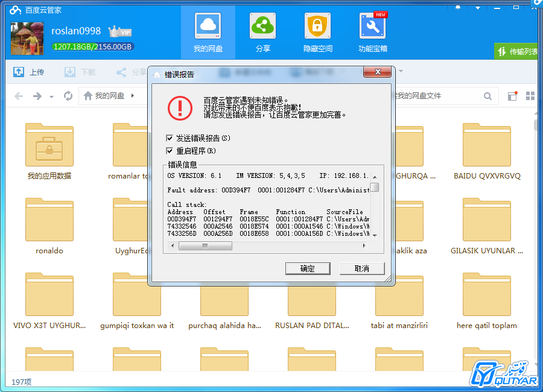Open the purchaq alahida folder
Viewport: 543px width, 392px height.
[224, 300]
